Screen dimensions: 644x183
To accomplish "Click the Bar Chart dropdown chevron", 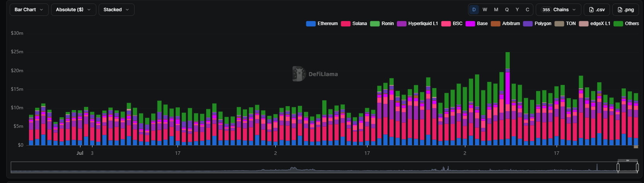I will pyautogui.click(x=41, y=10).
